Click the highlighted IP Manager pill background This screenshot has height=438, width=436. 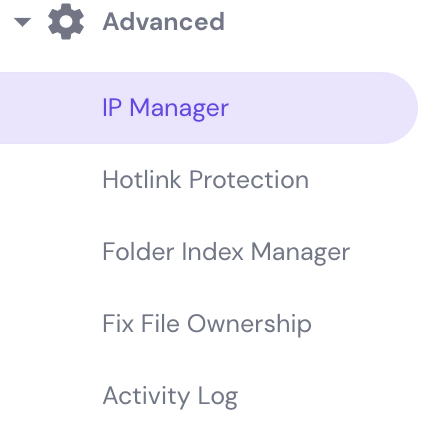(x=209, y=108)
